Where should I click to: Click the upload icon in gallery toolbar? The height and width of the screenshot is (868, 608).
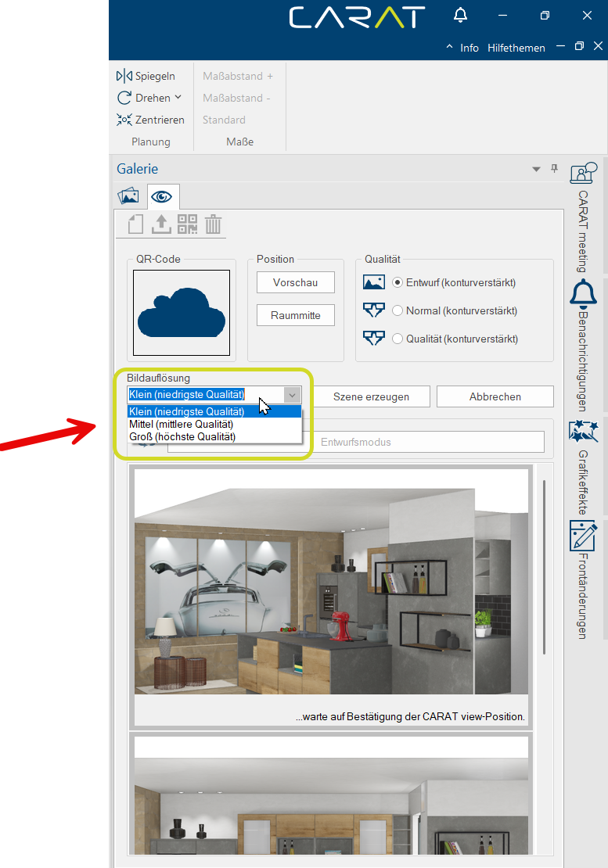160,224
